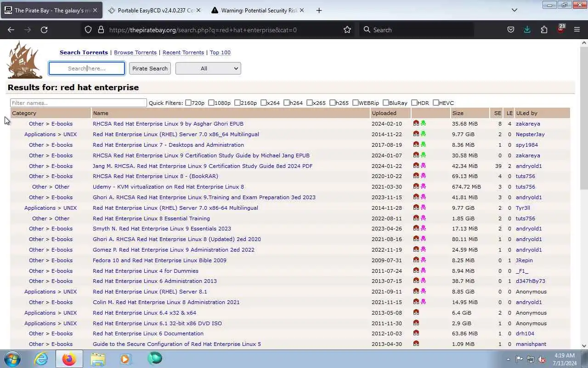
Task: Open the list-all-tabs chevron dropdown
Action: click(x=514, y=10)
